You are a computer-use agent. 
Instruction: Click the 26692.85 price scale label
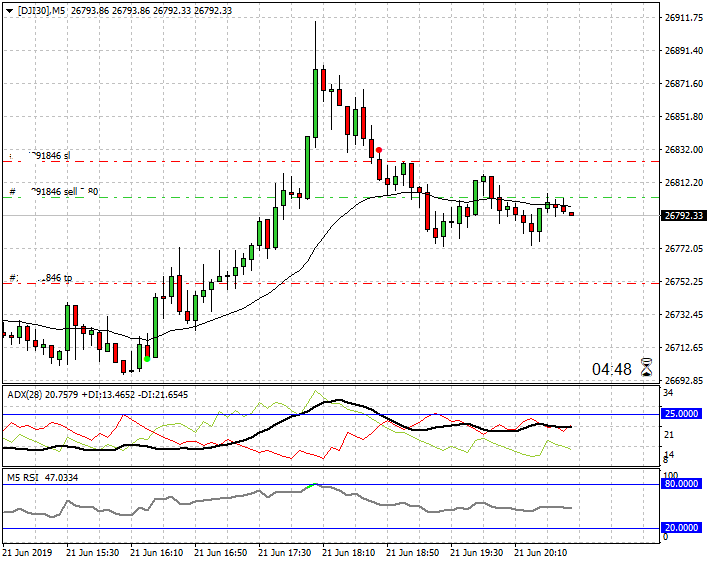684,381
